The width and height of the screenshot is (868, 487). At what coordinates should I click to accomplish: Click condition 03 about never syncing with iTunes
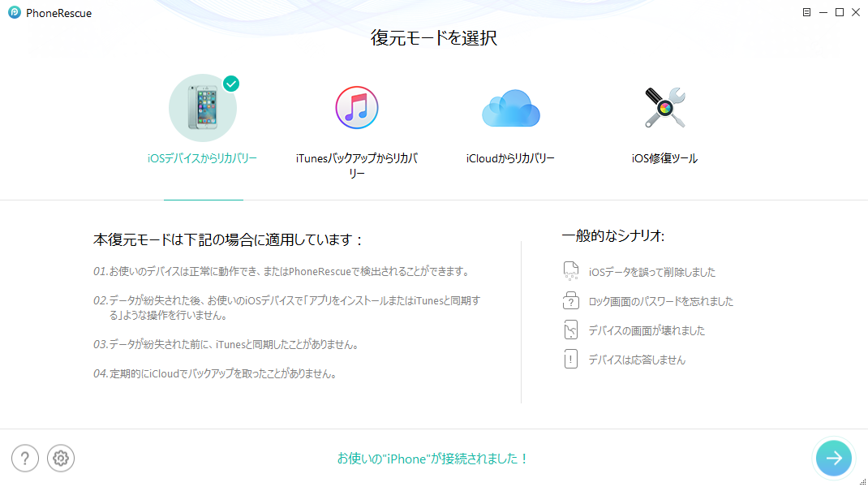227,345
